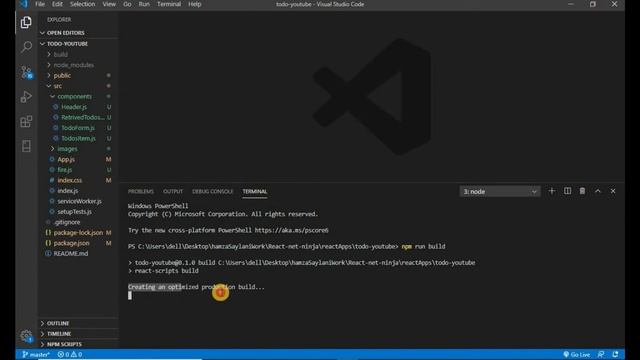Open README.md file

(71, 253)
